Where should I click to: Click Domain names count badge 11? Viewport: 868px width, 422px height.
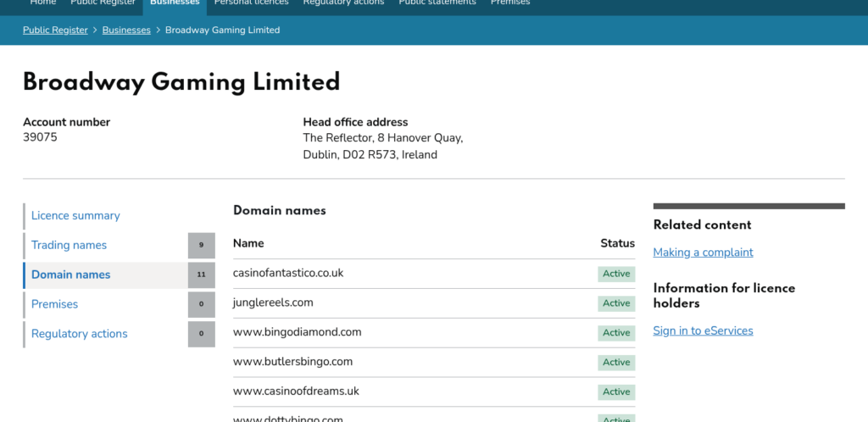[x=202, y=275]
